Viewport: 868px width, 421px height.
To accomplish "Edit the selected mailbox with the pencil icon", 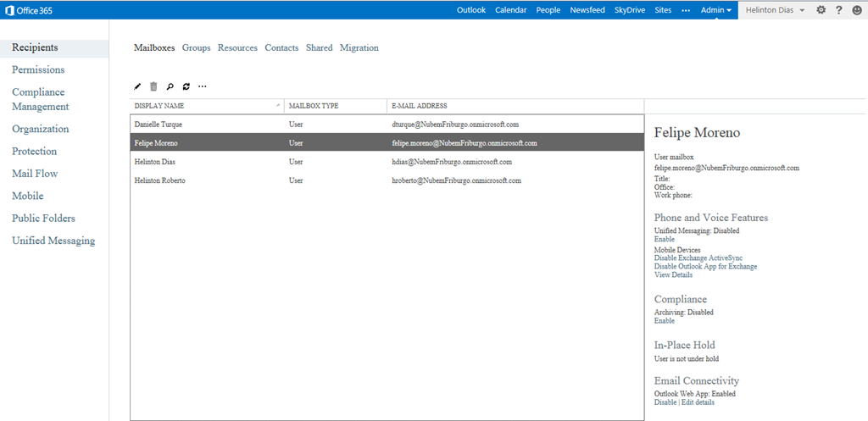I will [138, 86].
